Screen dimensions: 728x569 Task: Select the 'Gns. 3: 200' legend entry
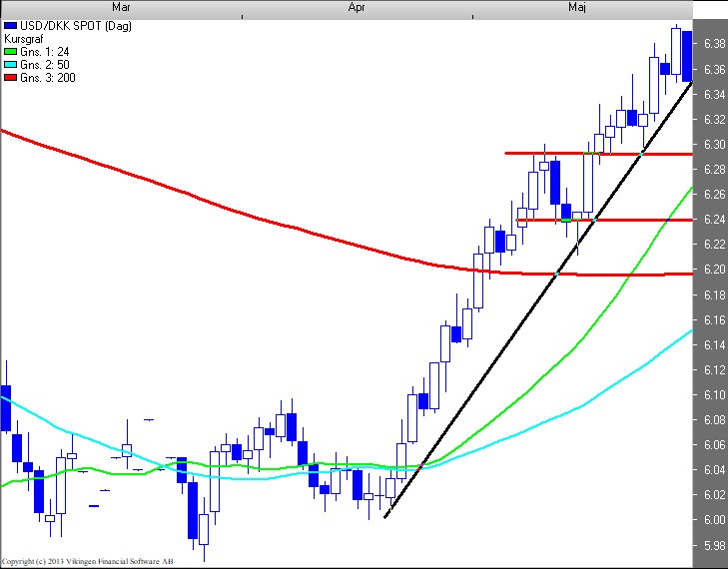click(48, 78)
